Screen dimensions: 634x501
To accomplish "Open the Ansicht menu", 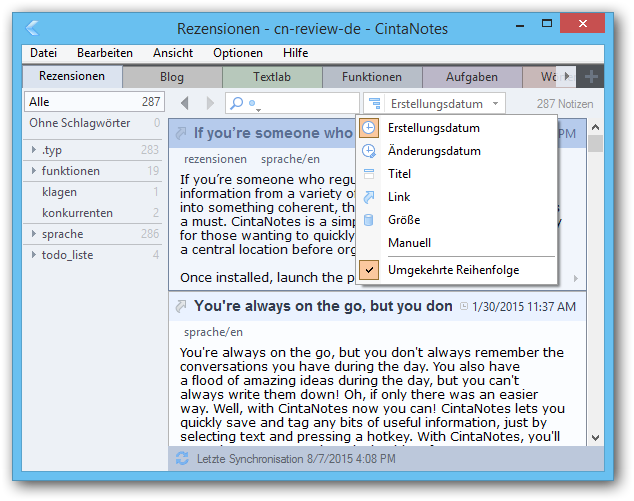I will pyautogui.click(x=173, y=53).
